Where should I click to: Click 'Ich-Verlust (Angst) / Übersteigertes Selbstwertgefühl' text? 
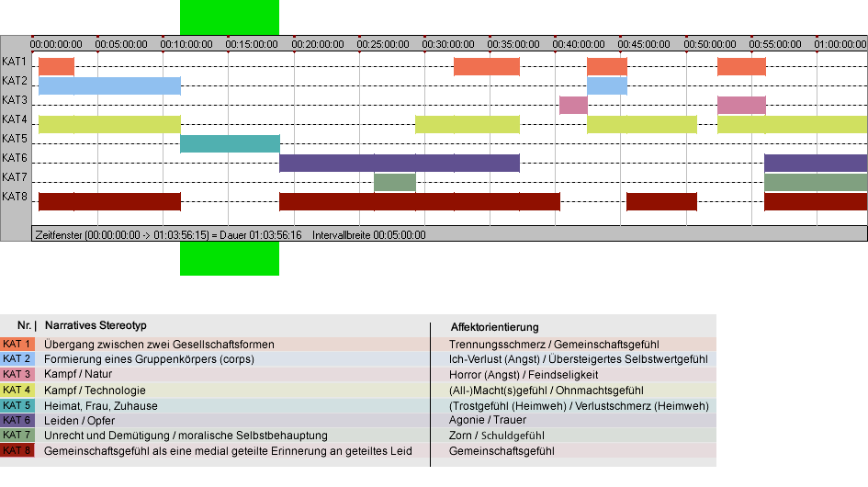pos(579,359)
